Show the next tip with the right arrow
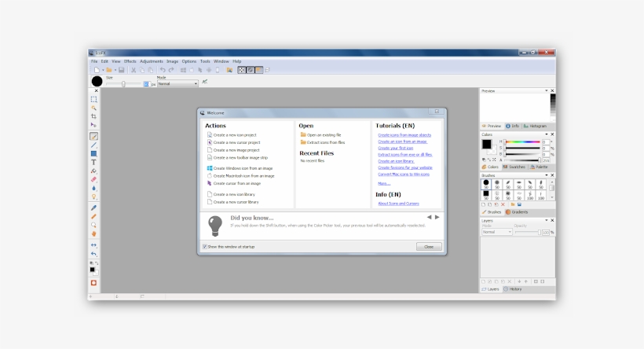 437,217
